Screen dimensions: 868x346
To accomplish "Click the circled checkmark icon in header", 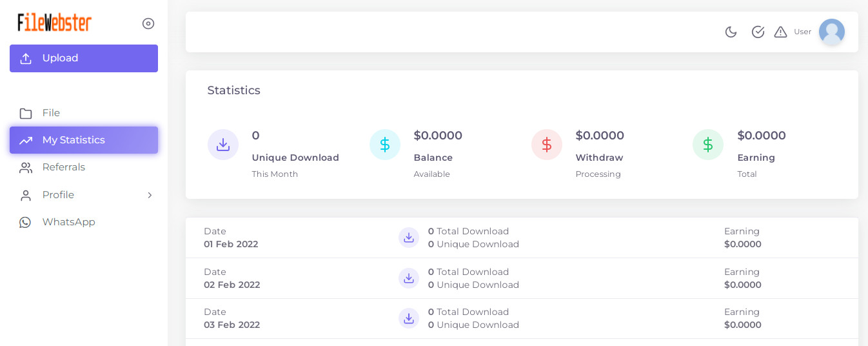I will 758,32.
